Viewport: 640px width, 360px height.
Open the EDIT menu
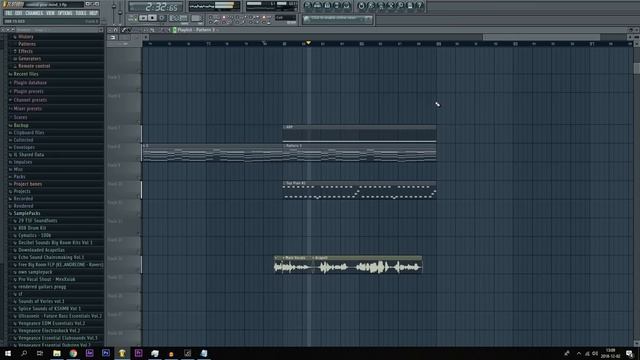pyautogui.click(x=18, y=13)
